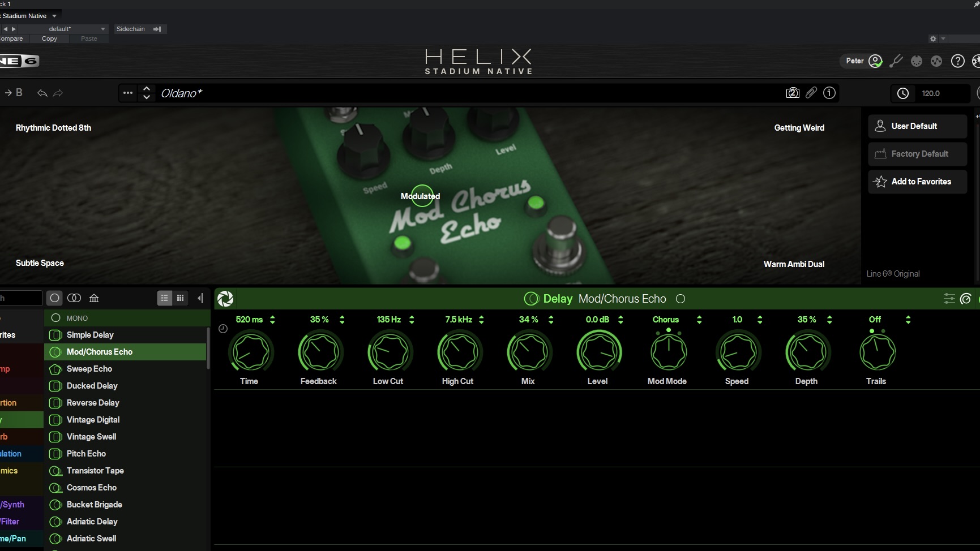The height and width of the screenshot is (551, 980).
Task: Click the tempo clock icon
Action: (x=903, y=93)
